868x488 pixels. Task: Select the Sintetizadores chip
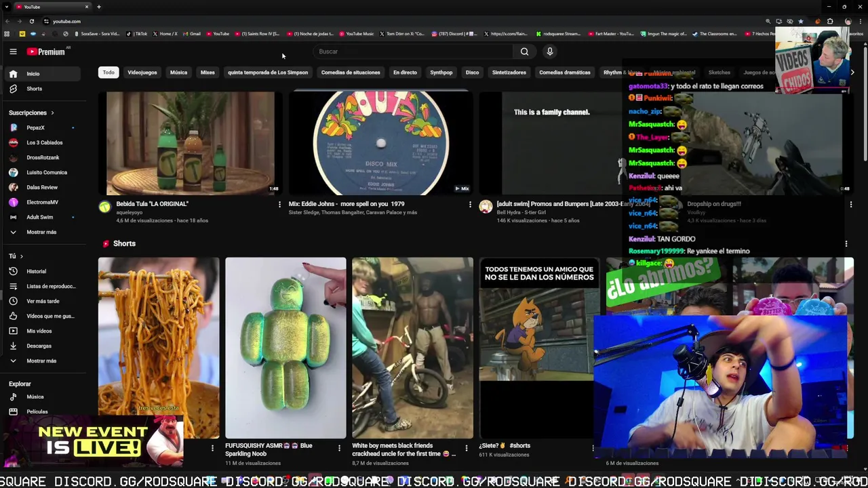(x=509, y=73)
